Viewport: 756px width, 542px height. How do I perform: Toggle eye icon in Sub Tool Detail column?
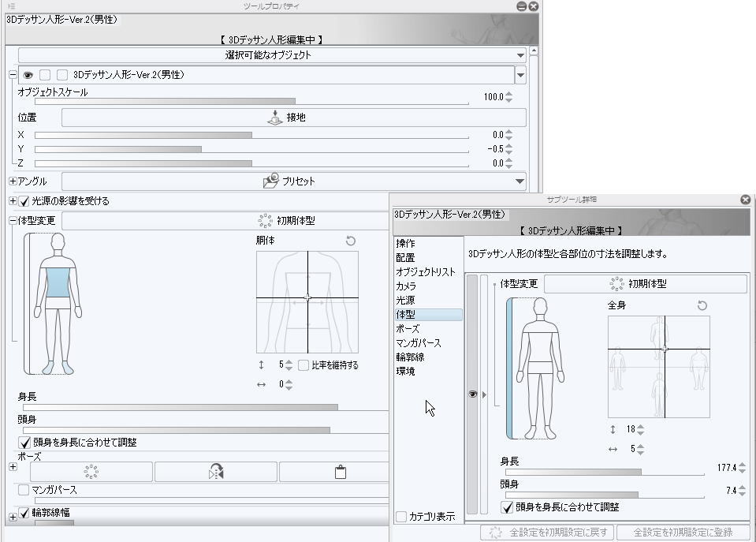click(x=472, y=394)
